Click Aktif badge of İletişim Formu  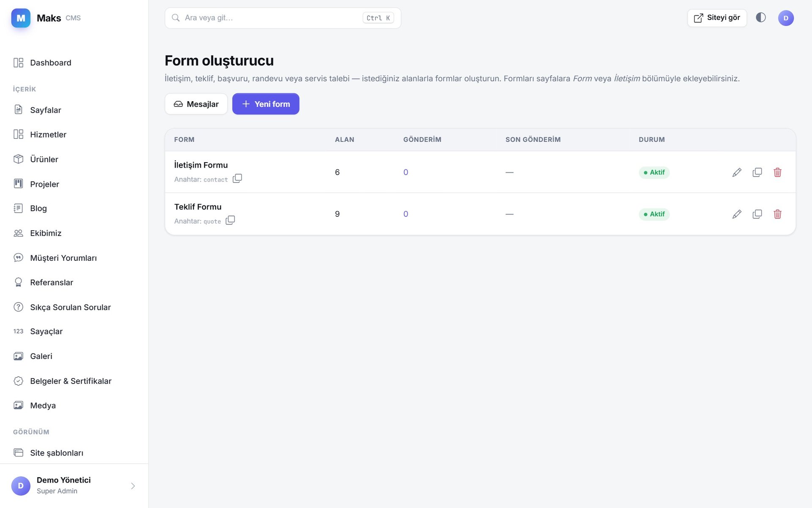click(x=654, y=172)
